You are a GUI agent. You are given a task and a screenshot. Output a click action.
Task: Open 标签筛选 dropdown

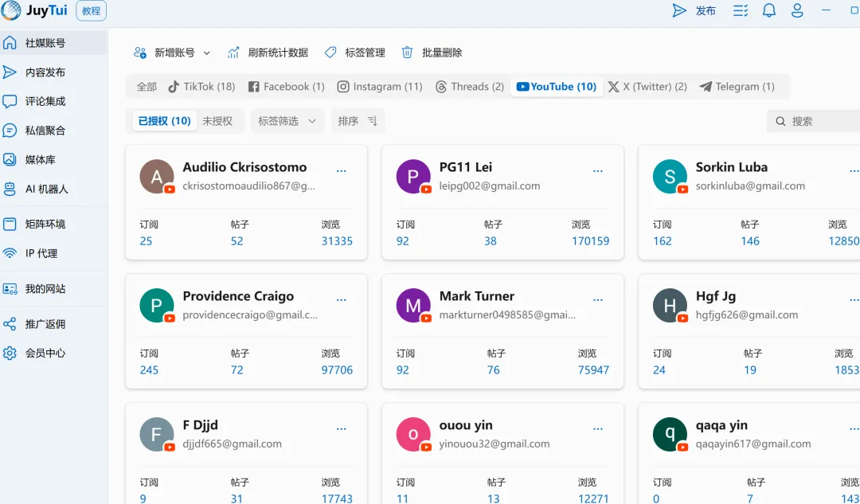[287, 121]
